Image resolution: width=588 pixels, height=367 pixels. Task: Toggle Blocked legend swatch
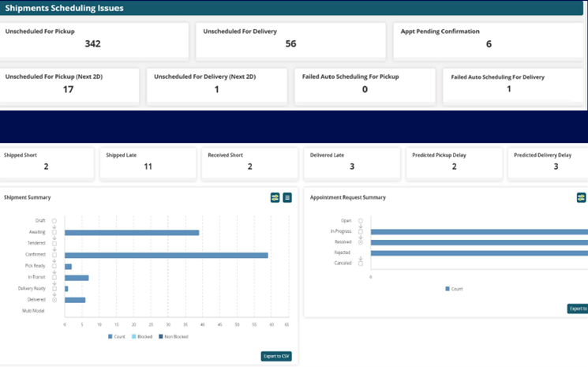click(142, 337)
